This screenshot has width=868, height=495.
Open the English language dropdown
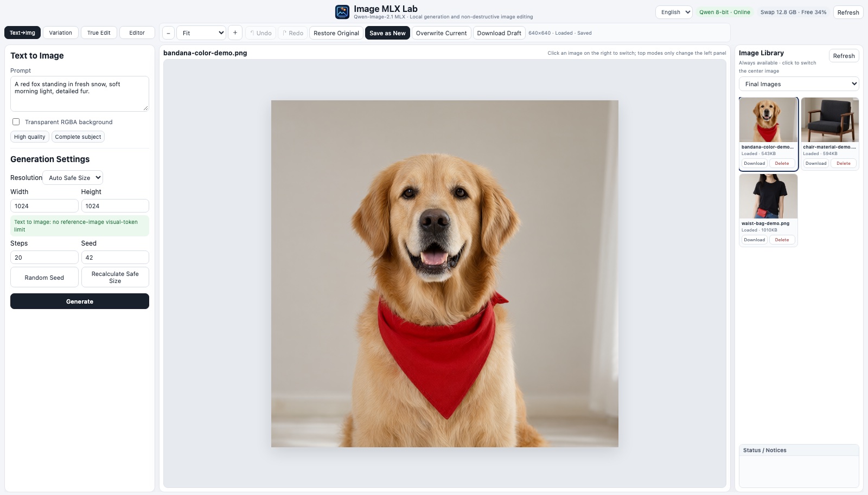point(674,12)
